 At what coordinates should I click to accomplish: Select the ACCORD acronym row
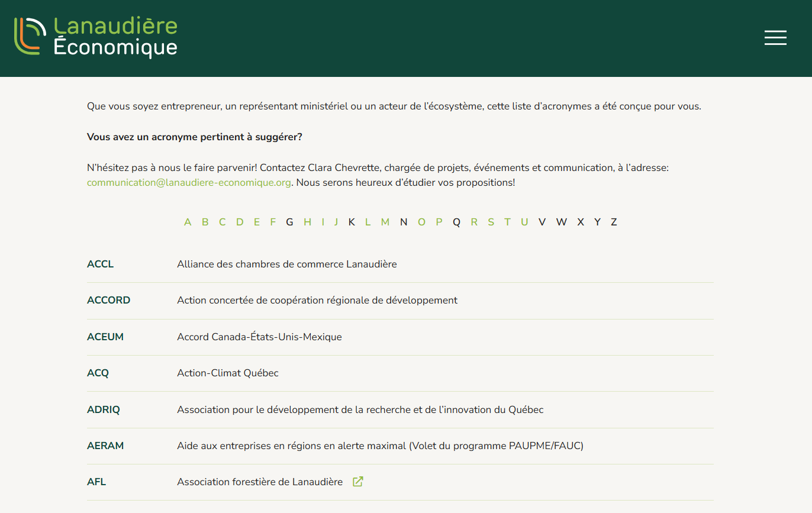click(x=108, y=301)
